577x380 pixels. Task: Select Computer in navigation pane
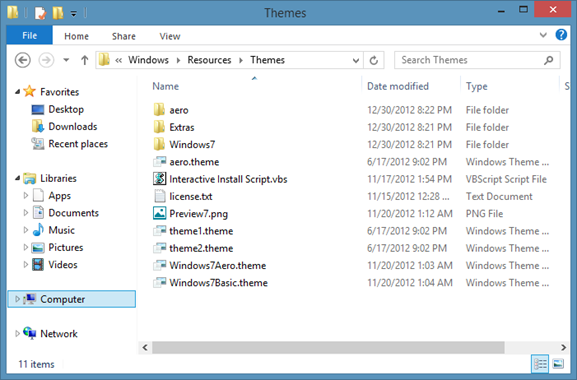click(x=71, y=299)
